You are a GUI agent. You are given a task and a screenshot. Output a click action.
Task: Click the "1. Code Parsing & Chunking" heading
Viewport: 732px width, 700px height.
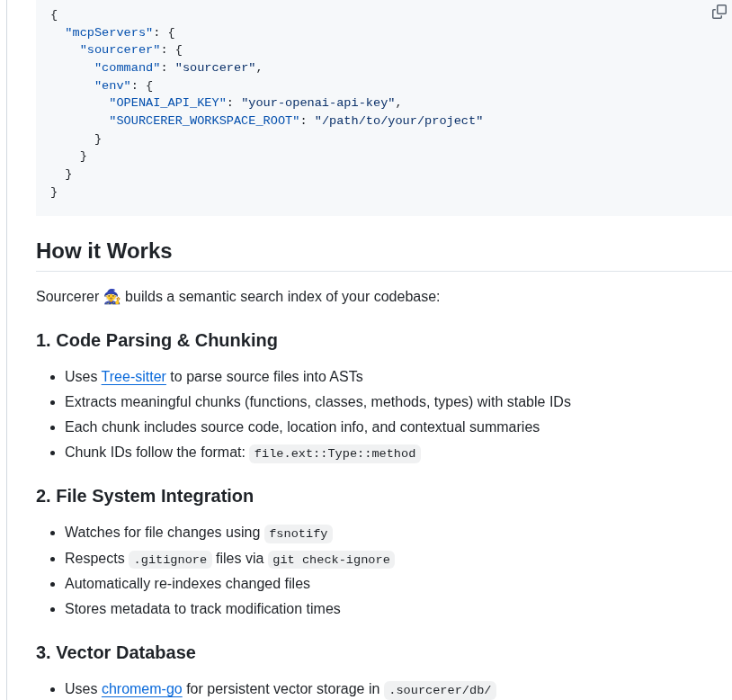(x=156, y=340)
